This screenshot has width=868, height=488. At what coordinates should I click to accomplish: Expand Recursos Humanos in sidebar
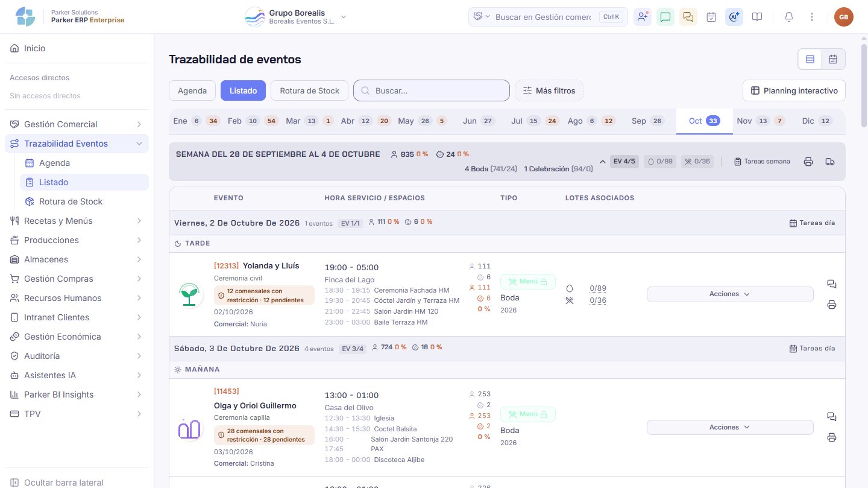pos(77,298)
